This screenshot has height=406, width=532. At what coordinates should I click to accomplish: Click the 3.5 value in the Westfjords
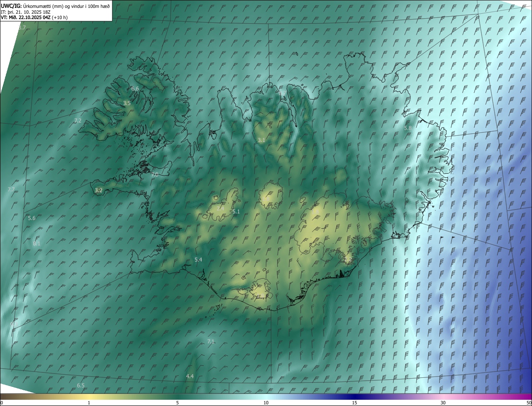pyautogui.click(x=127, y=103)
